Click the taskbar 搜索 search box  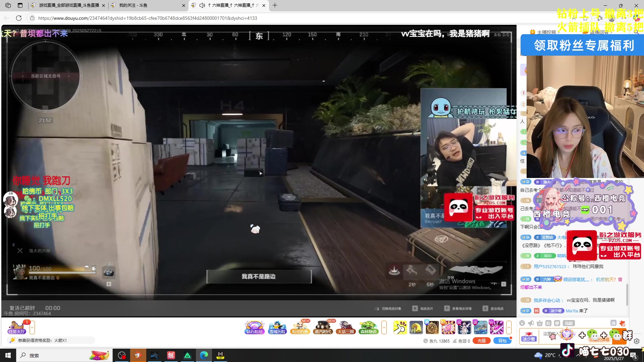pos(64,355)
